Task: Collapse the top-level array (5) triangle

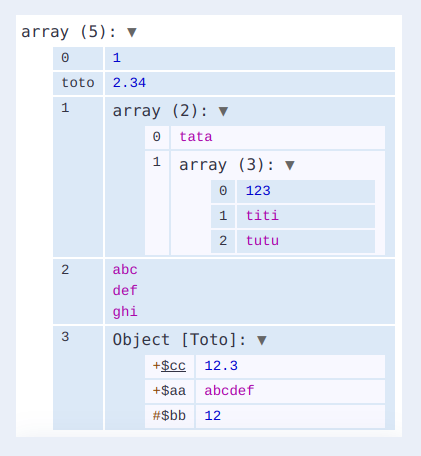Action: coord(132,32)
